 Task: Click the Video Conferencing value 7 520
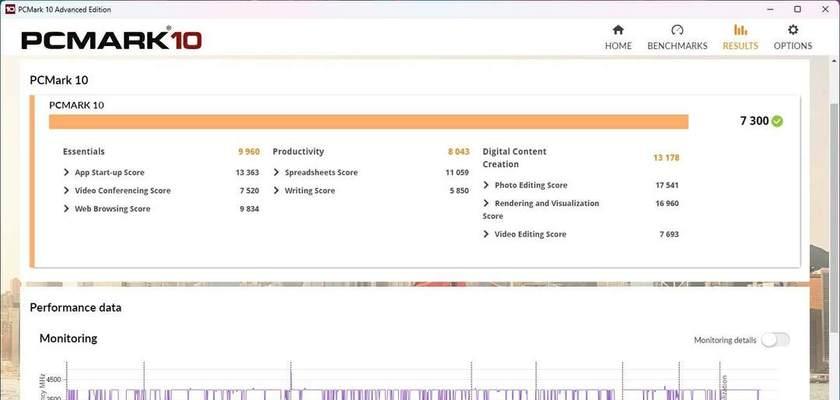250,191
